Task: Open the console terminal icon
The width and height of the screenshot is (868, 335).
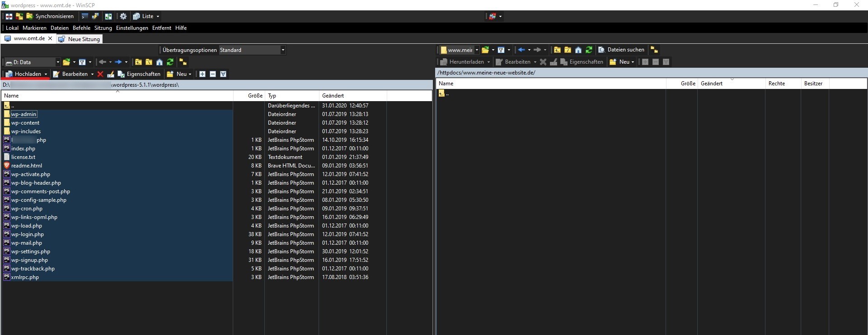Action: pos(84,16)
